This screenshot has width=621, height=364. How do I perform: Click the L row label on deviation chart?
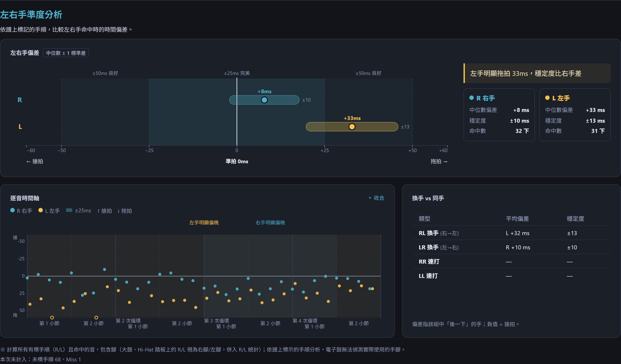20,127
